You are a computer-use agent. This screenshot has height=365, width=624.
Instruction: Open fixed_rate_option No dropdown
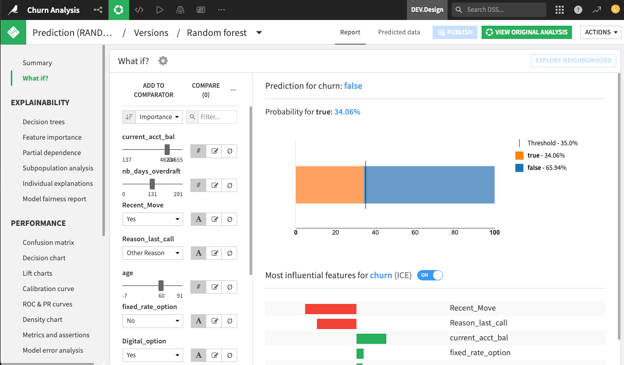click(x=152, y=321)
